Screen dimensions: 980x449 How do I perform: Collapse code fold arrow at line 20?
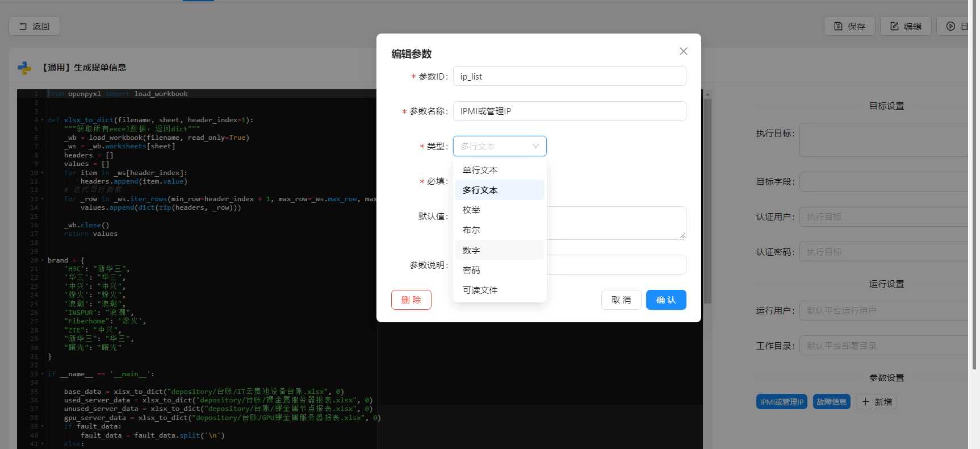point(43,260)
